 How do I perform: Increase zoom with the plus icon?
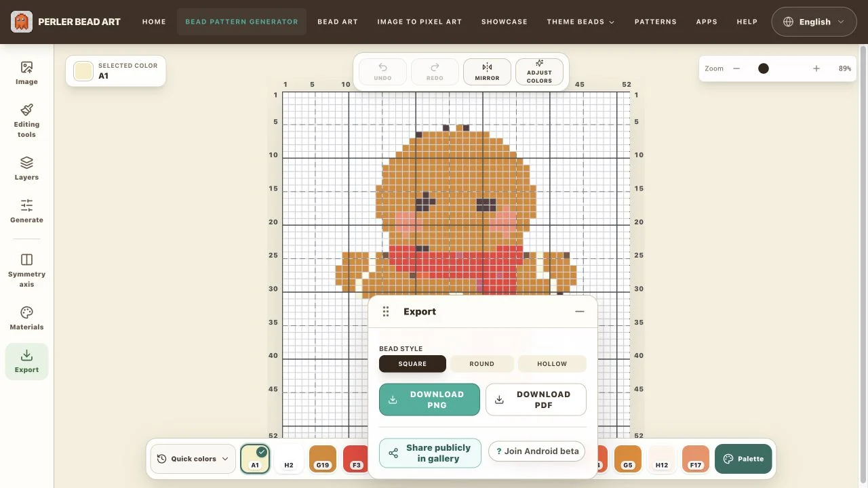pyautogui.click(x=816, y=68)
